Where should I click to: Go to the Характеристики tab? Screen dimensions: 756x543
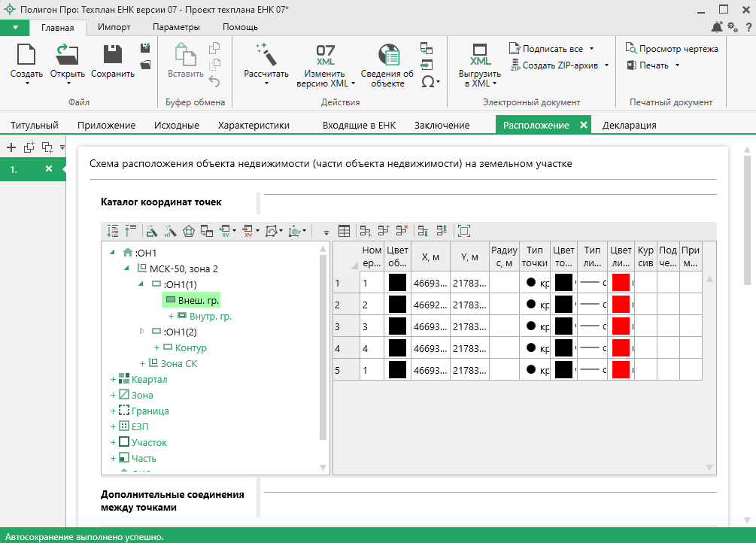254,126
